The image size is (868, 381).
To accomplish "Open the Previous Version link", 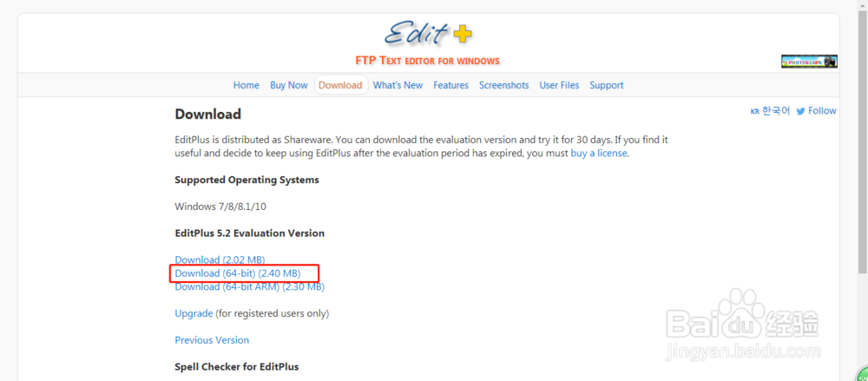I will 212,340.
